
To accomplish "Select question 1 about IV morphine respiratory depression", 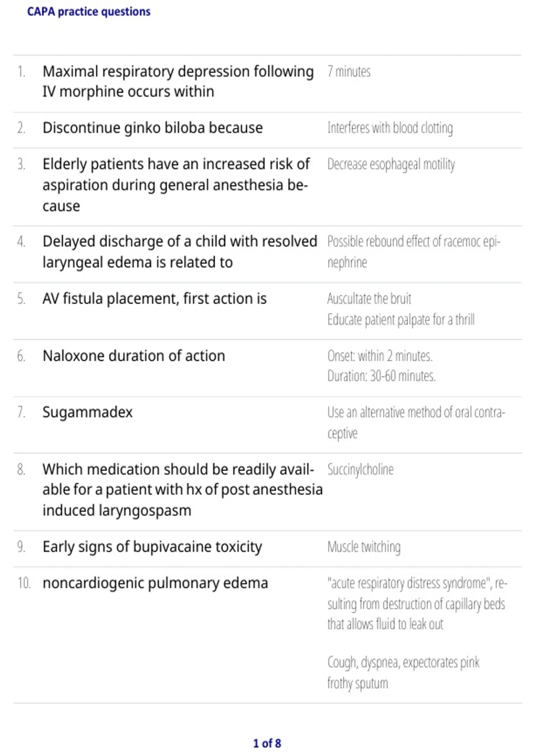I will [178, 81].
